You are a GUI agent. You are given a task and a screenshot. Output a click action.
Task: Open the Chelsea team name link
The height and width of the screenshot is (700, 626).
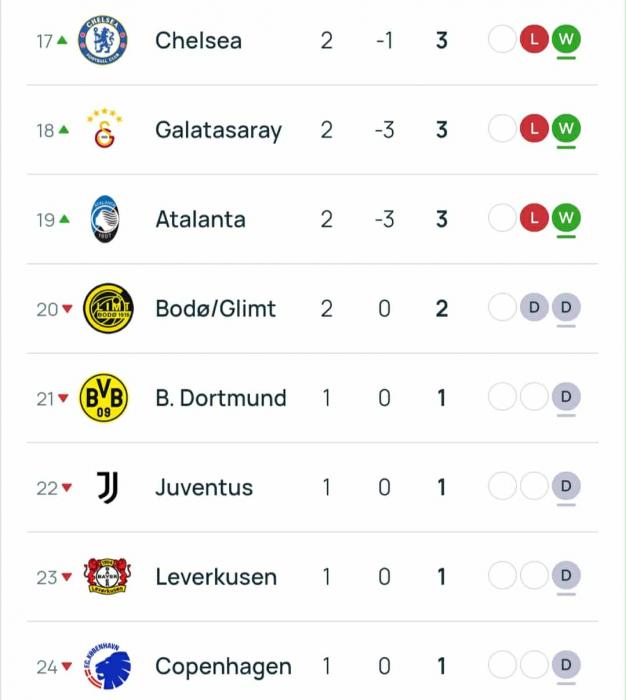198,41
